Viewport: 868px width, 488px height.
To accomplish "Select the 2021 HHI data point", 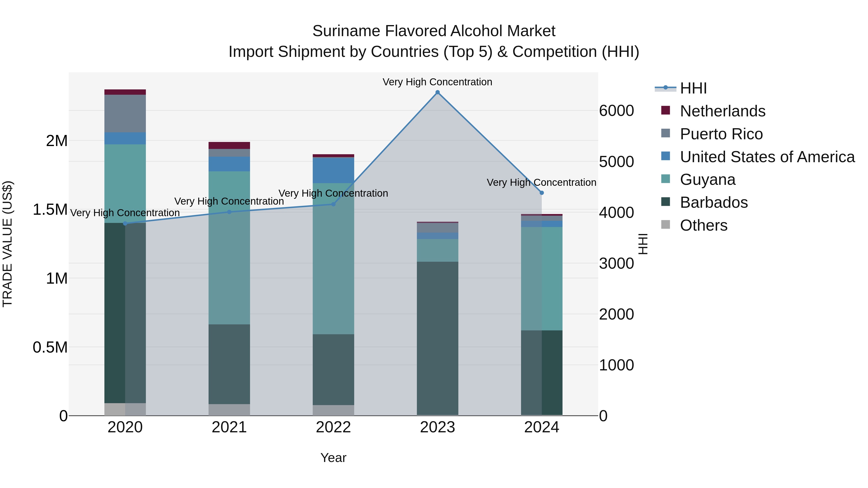I will tap(229, 212).
